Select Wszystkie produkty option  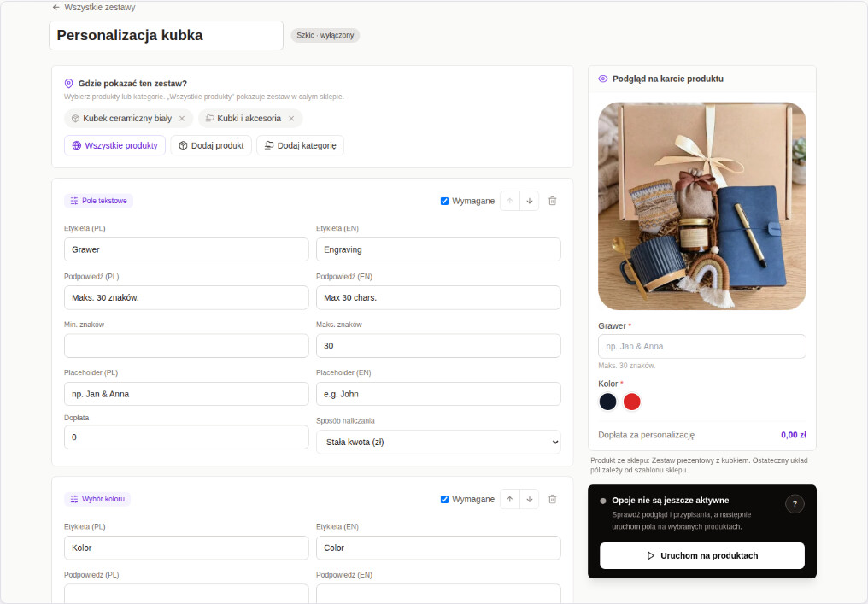[114, 145]
